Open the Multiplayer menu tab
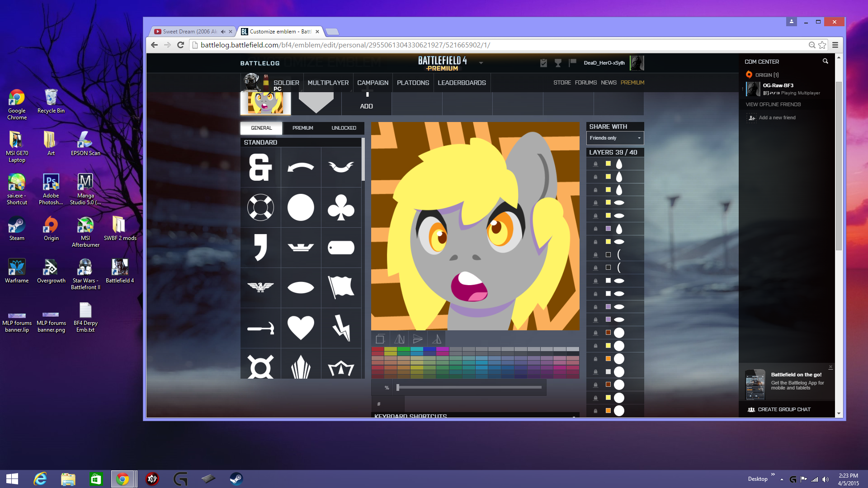Viewport: 868px width, 488px height. [327, 83]
